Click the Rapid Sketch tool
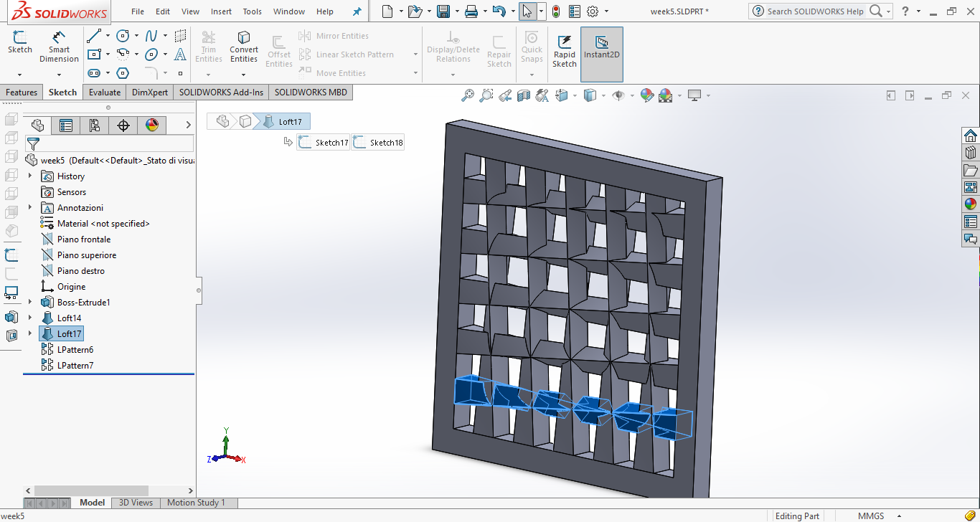The image size is (980, 522). click(565, 50)
